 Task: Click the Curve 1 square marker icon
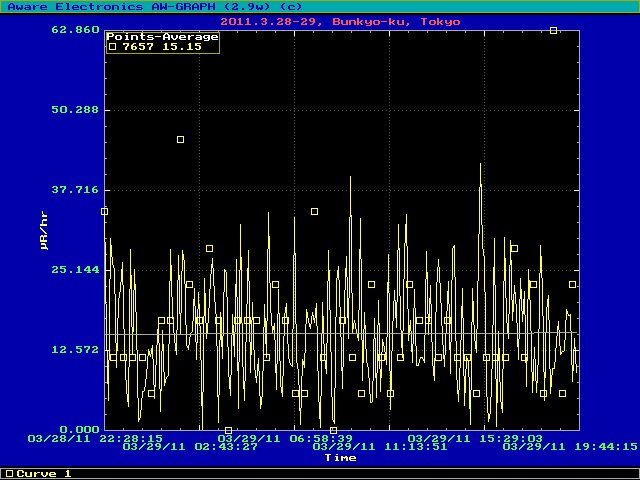click(9, 473)
